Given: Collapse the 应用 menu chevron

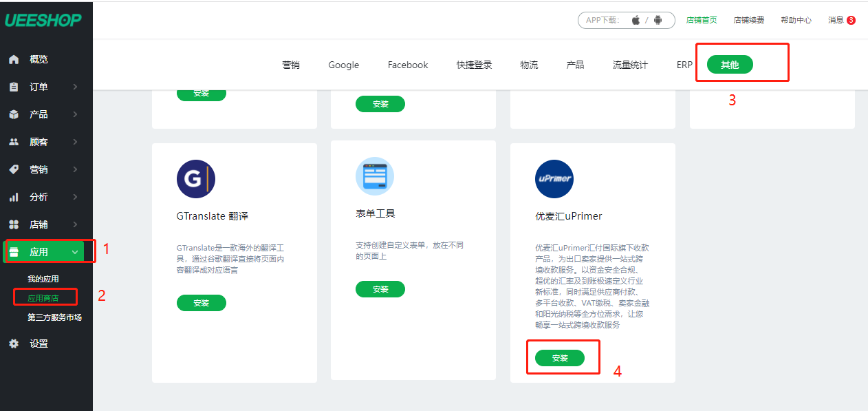Looking at the screenshot, I should click(x=75, y=252).
